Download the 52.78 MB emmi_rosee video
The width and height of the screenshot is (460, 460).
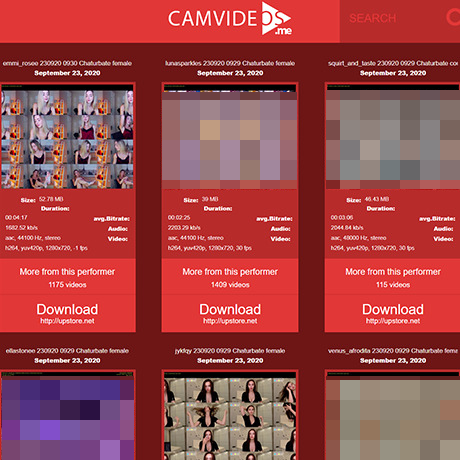67,313
